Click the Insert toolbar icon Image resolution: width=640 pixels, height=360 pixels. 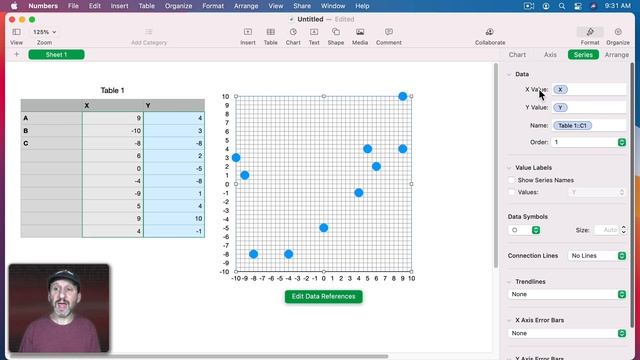click(248, 32)
